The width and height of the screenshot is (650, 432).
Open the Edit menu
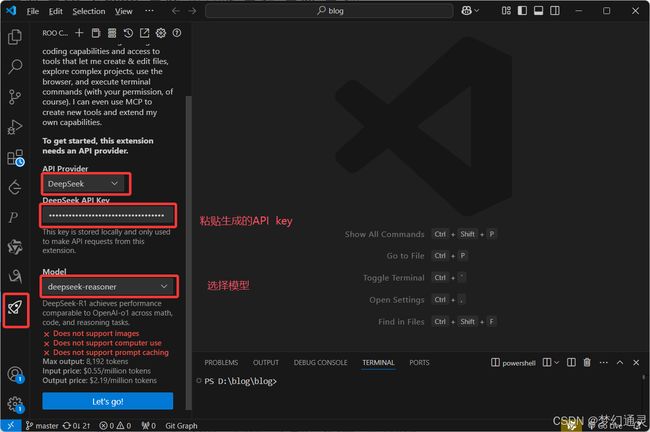(56, 11)
